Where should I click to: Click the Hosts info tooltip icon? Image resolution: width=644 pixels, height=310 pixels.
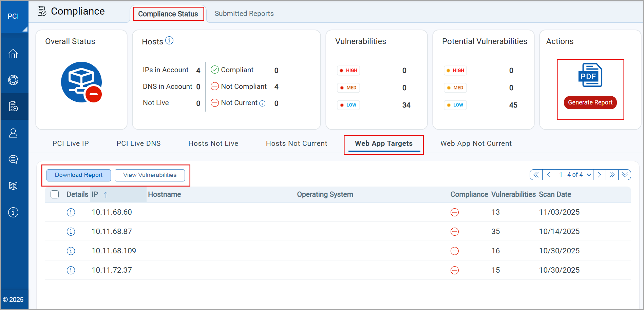click(x=170, y=40)
